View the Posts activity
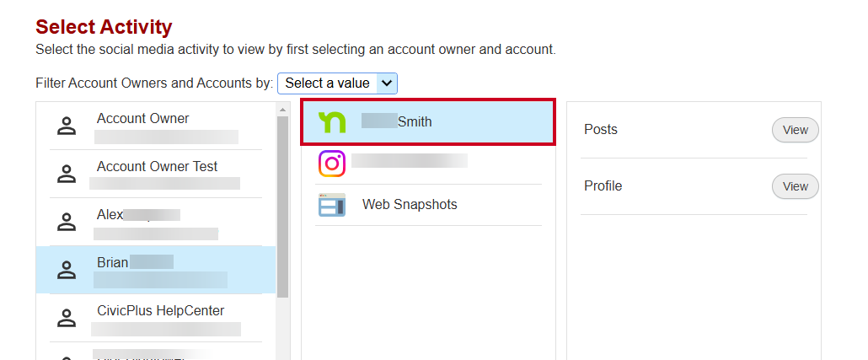Image resolution: width=868 pixels, height=360 pixels. (x=795, y=130)
